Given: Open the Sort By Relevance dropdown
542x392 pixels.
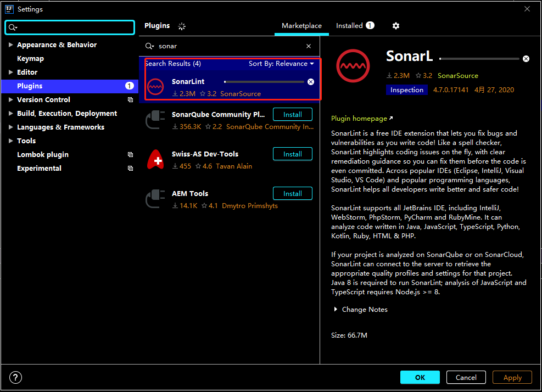Looking at the screenshot, I should point(281,63).
